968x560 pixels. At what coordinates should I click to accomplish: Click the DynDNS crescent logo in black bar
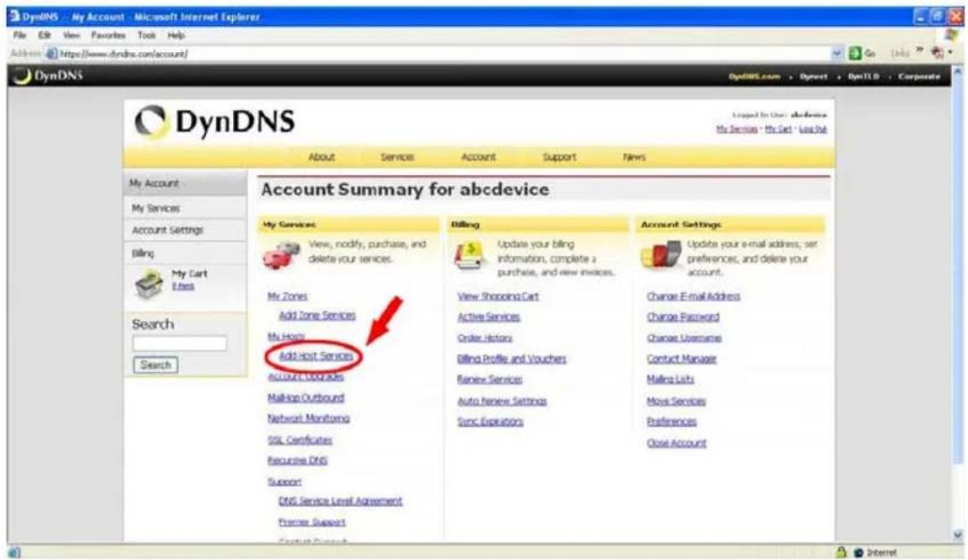23,76
